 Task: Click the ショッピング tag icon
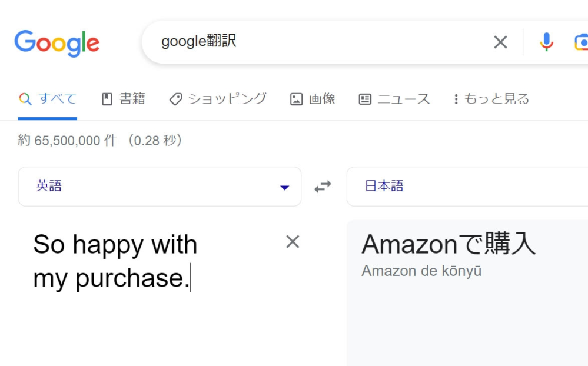(x=175, y=98)
